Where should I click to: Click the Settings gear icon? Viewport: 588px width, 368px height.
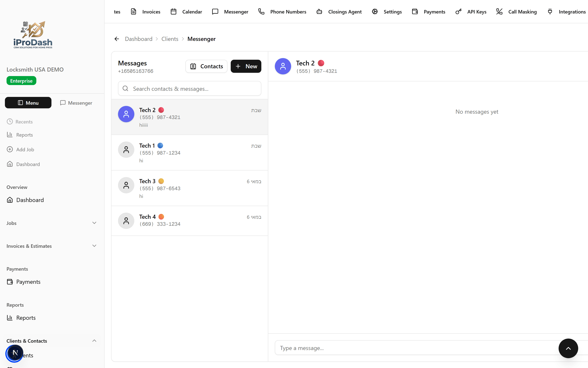click(375, 11)
